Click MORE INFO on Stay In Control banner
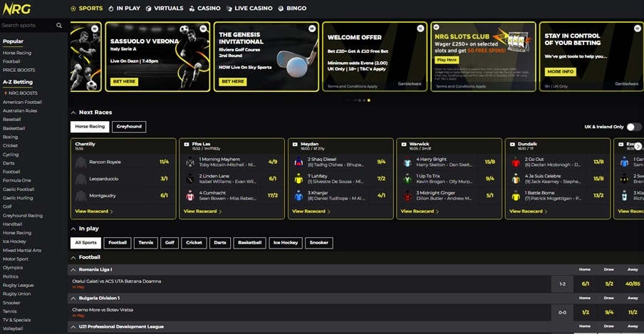The height and width of the screenshot is (334, 644). point(560,71)
